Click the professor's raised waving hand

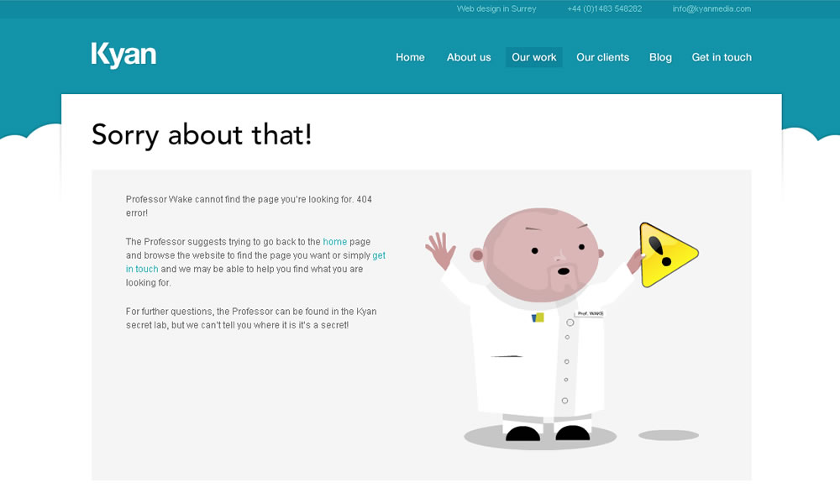(440, 250)
